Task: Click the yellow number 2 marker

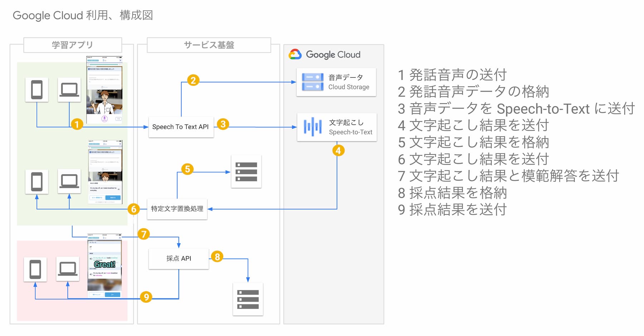Action: click(193, 80)
